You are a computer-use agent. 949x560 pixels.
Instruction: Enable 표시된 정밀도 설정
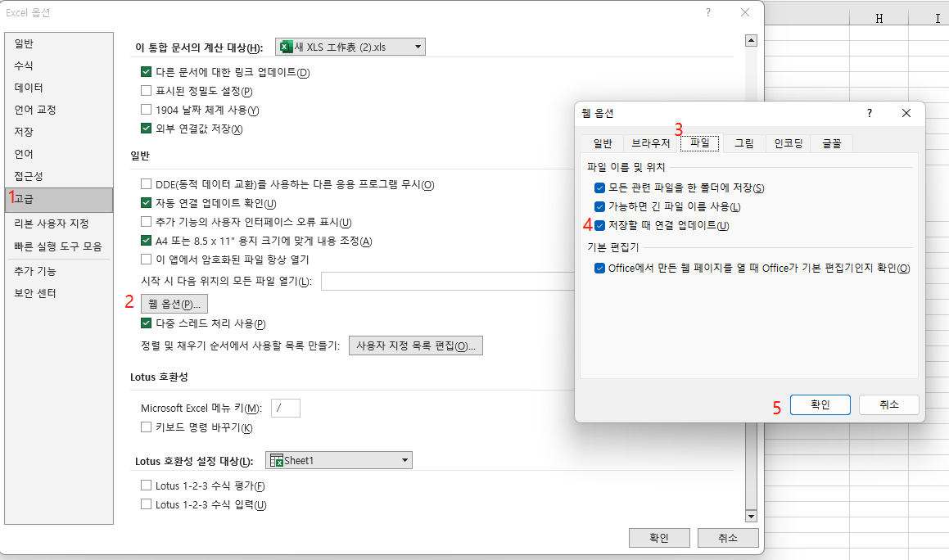click(x=144, y=90)
